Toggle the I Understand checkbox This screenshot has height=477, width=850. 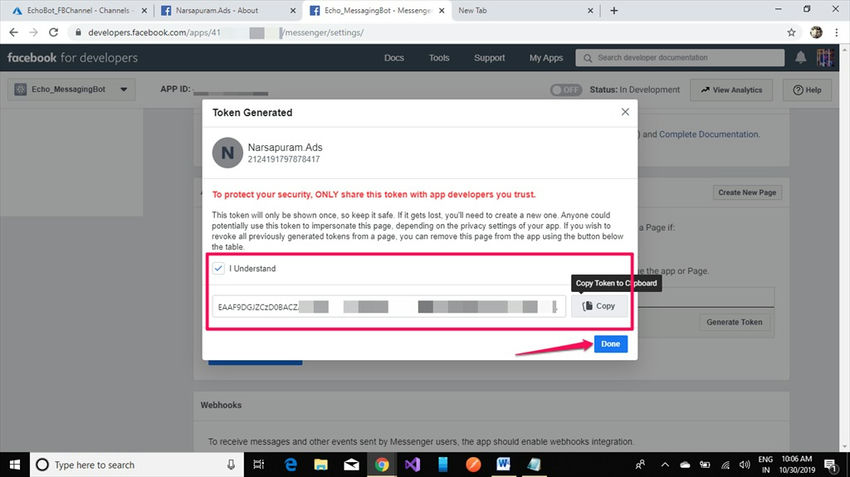(218, 268)
